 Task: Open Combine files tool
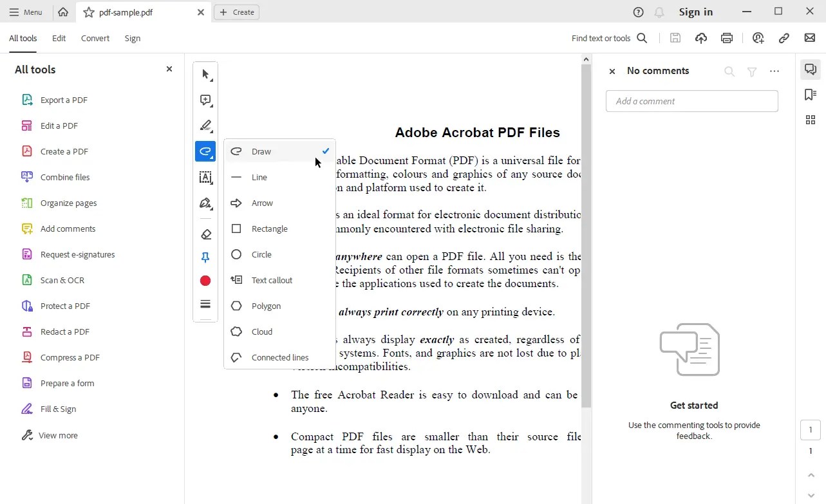tap(55, 177)
